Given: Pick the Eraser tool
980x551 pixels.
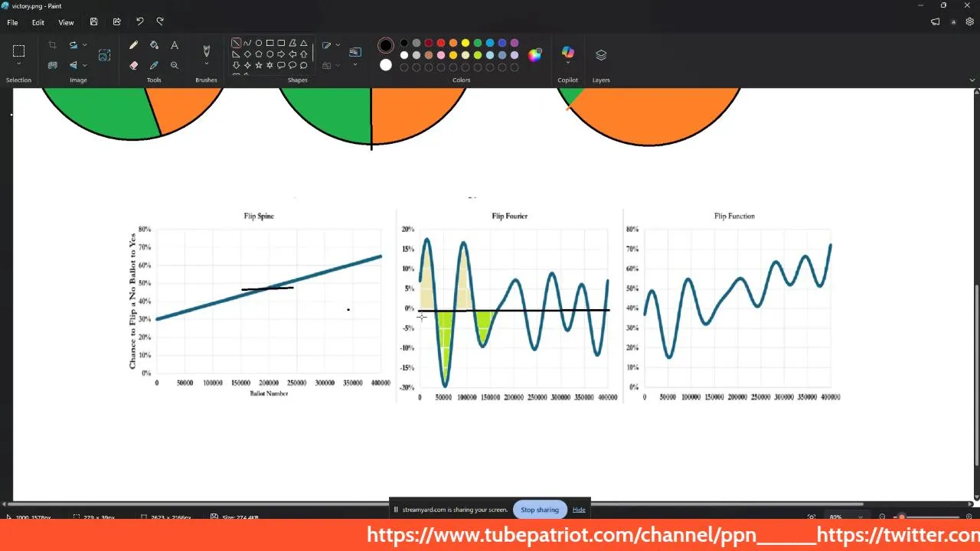Looking at the screenshot, I should (x=134, y=66).
